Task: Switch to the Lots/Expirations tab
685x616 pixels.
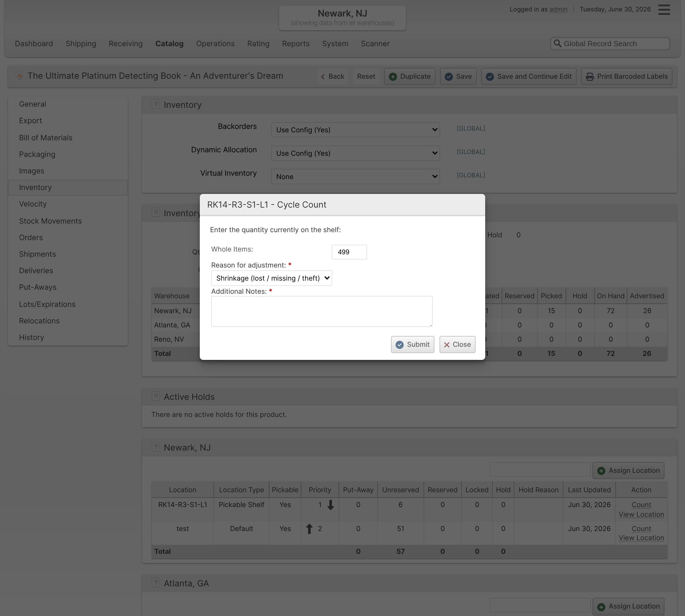Action: (x=68, y=304)
